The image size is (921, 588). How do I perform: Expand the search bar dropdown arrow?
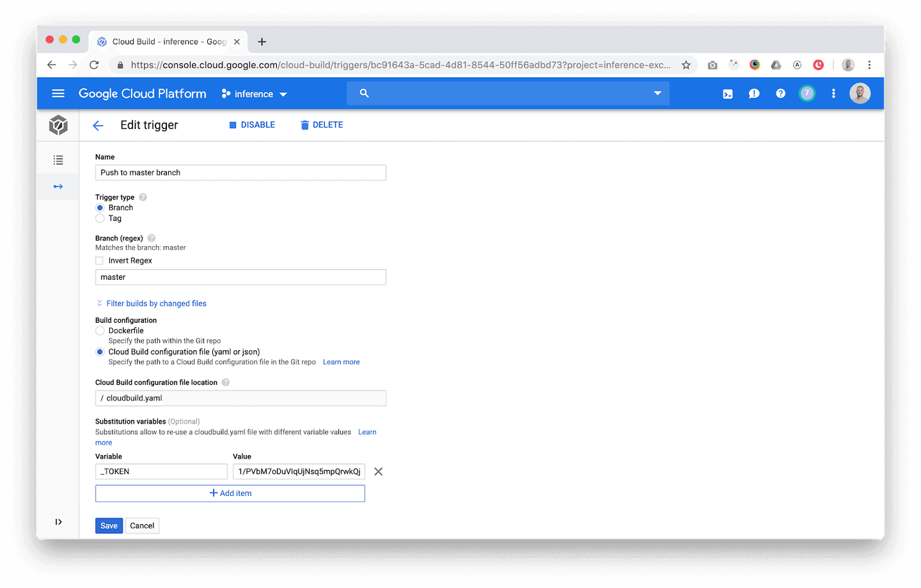point(657,93)
